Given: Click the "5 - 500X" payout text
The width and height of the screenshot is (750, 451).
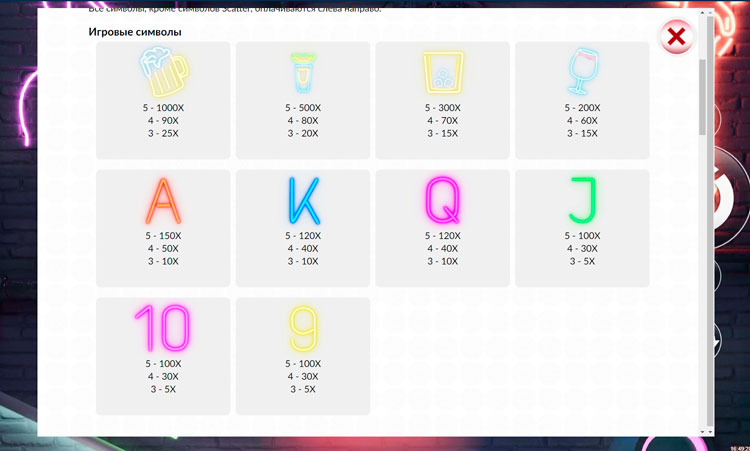Looking at the screenshot, I should click(x=302, y=108).
